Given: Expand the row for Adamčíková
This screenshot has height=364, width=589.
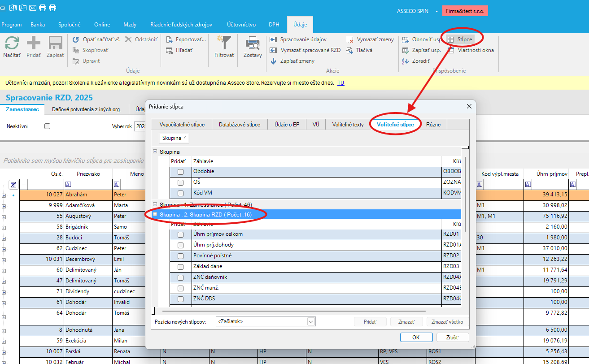Looking at the screenshot, I should tap(4, 206).
